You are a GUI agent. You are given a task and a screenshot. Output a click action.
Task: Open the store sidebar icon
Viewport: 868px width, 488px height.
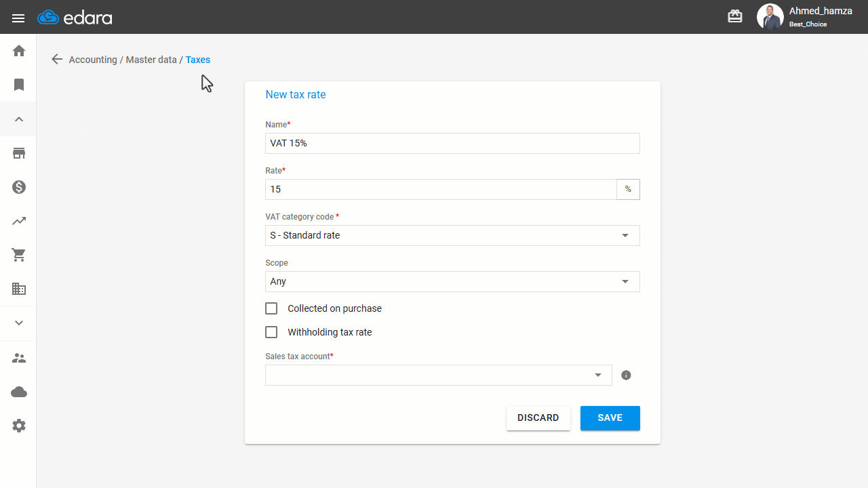pos(19,153)
